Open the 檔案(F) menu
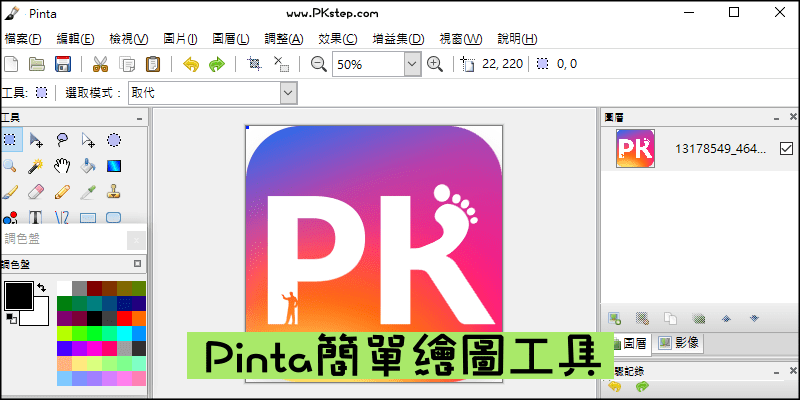The height and width of the screenshot is (400, 800). click(22, 39)
